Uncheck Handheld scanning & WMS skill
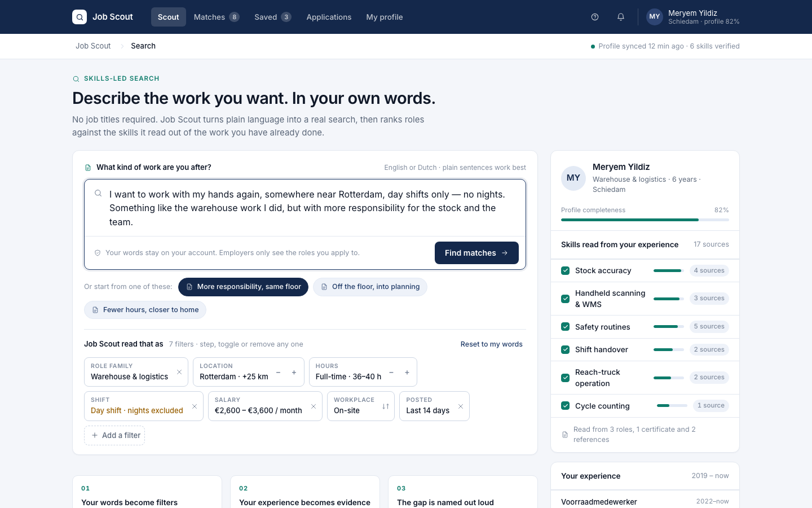 click(x=566, y=299)
